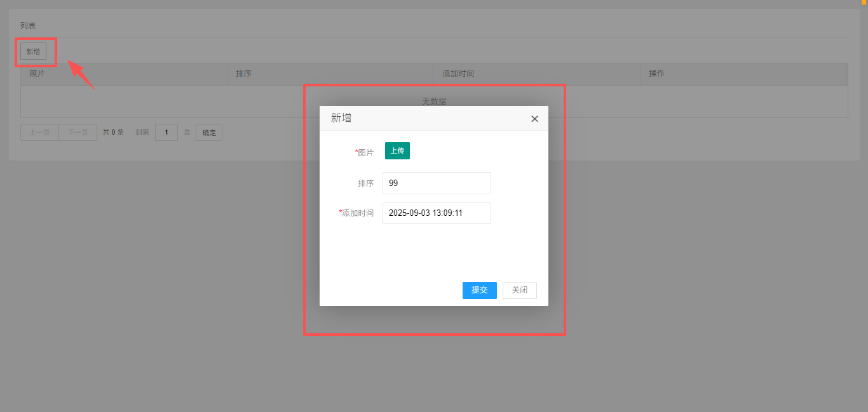This screenshot has width=868, height=412.
Task: Open the 添加时间 date-time picker field
Action: (x=437, y=213)
